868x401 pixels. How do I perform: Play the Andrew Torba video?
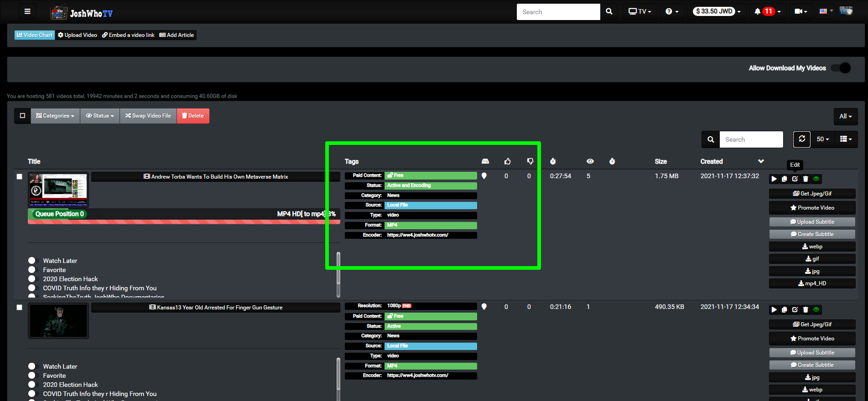774,179
